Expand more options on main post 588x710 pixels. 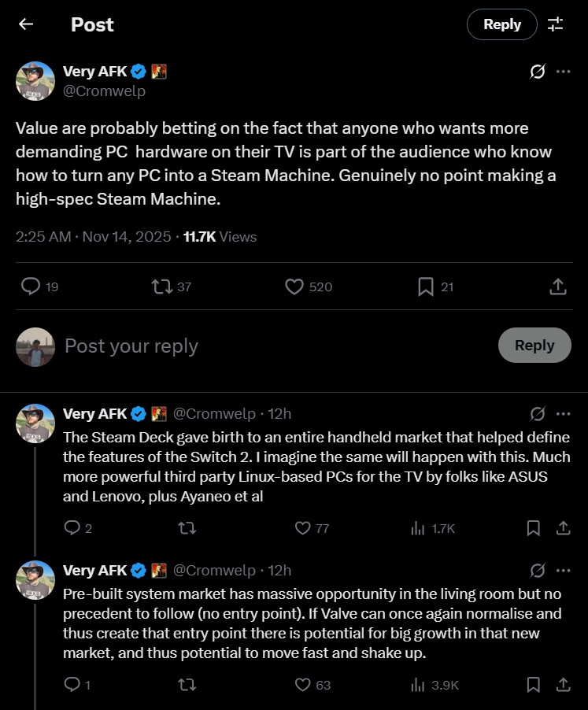(x=564, y=72)
